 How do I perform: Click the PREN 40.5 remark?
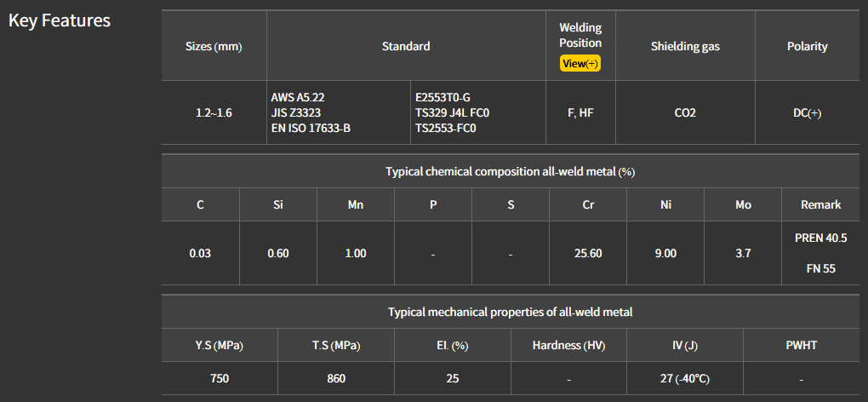[820, 238]
